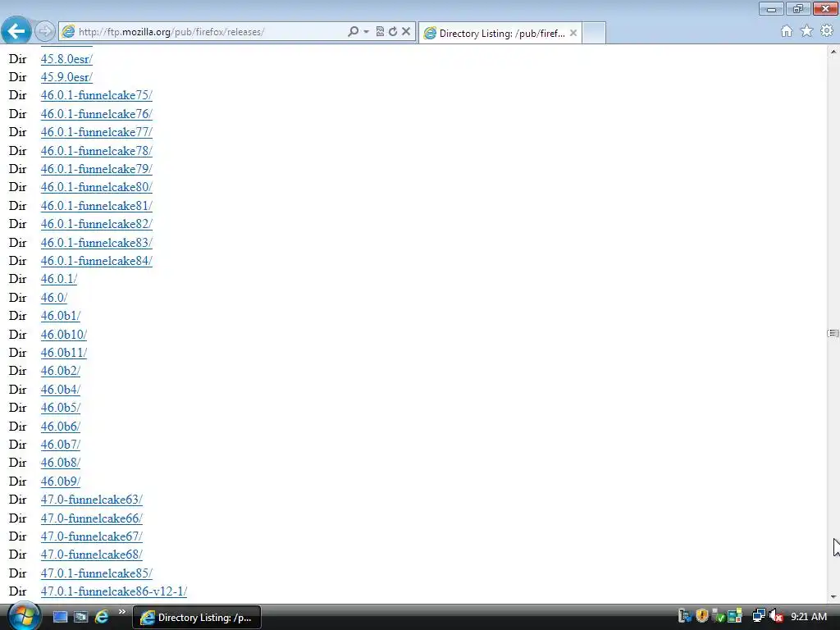Viewport: 840px width, 630px height.
Task: Launch Internet Explorer from Quick Launch
Action: pyautogui.click(x=101, y=617)
